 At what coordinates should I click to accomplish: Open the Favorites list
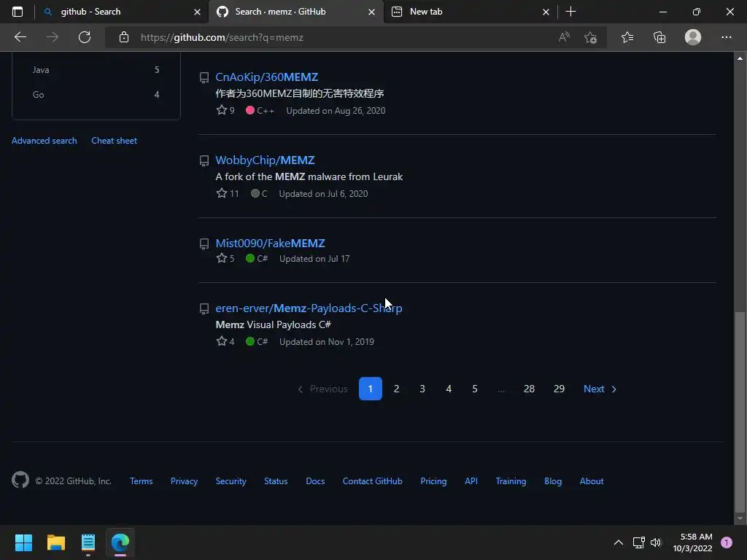click(x=627, y=37)
